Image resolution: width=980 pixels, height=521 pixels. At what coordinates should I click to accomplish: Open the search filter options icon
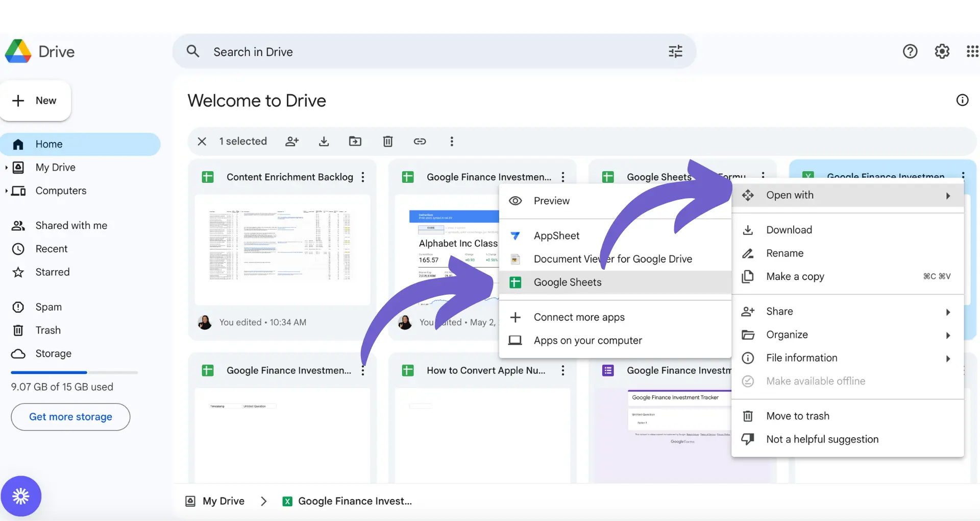[x=675, y=52]
